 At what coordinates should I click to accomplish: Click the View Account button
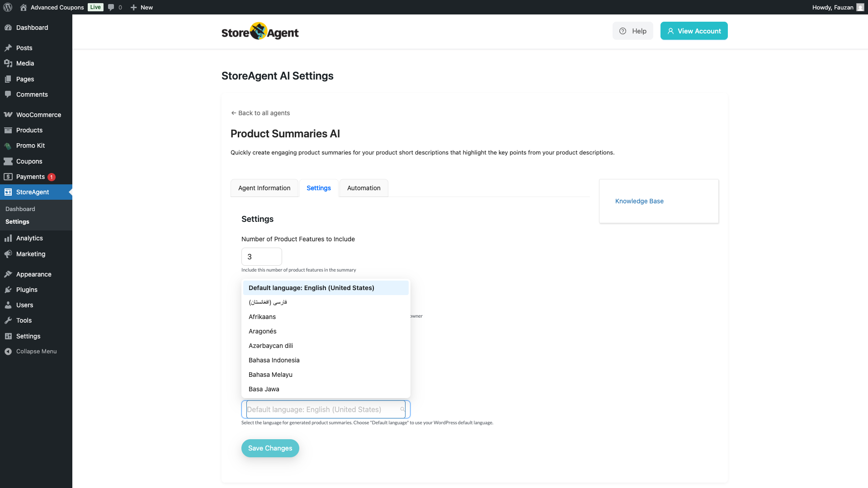point(693,31)
